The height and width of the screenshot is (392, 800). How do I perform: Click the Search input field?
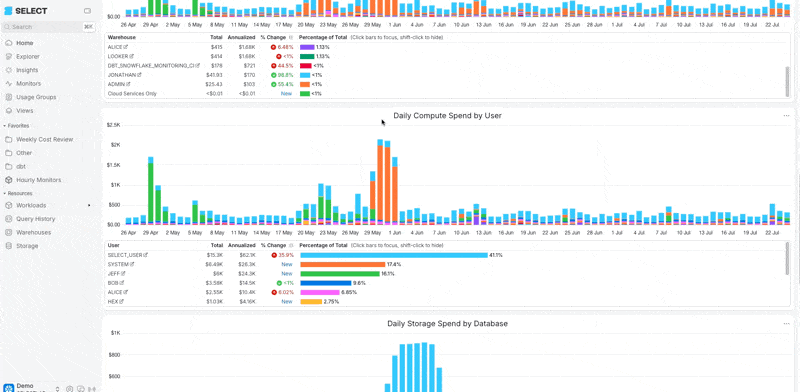47,27
